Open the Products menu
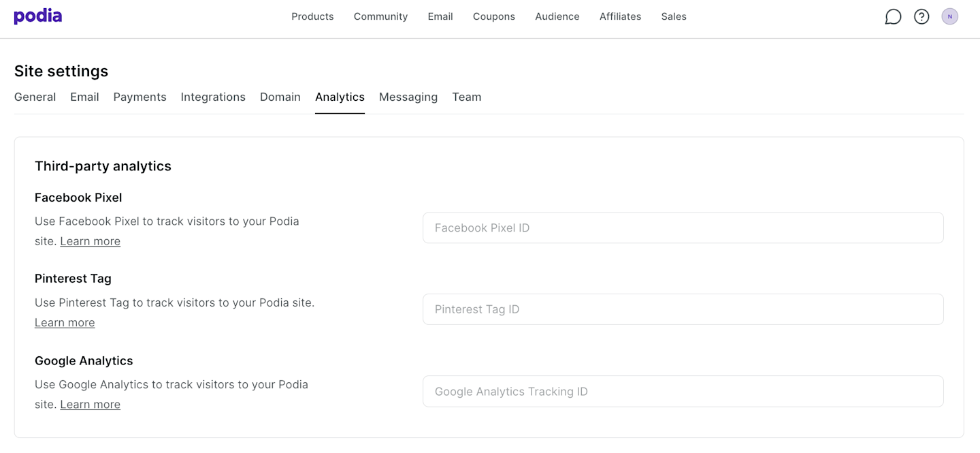 pos(312,16)
